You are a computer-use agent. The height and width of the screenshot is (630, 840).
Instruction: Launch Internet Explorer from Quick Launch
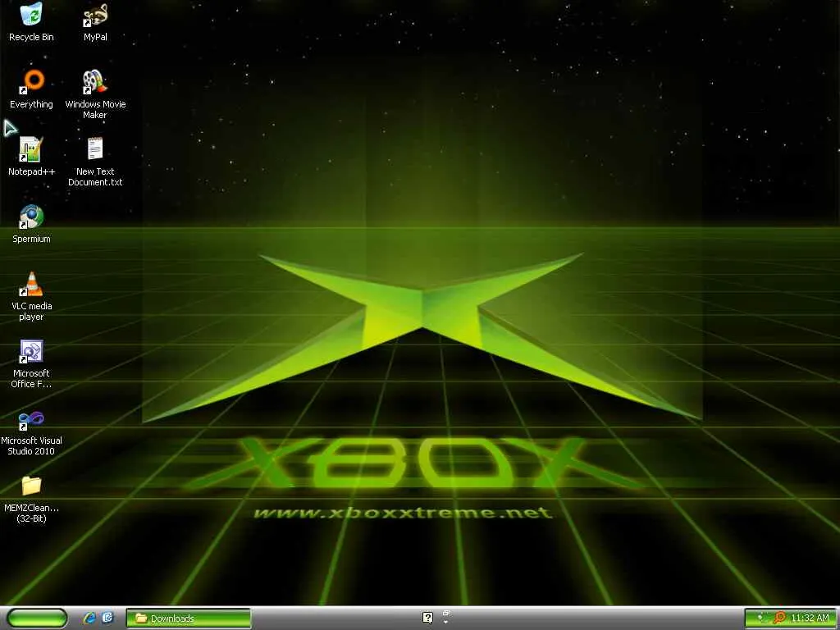point(89,619)
